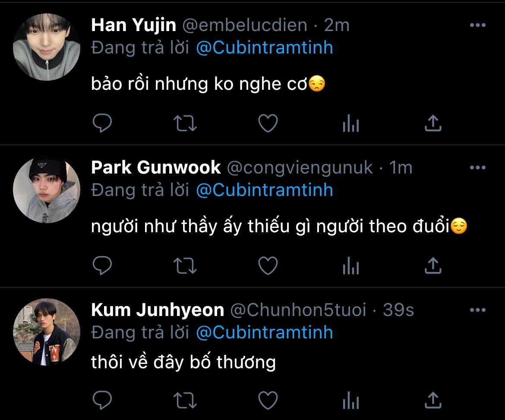Reply to Park Gunwook's tweet
This screenshot has width=505, height=420.
point(102,266)
